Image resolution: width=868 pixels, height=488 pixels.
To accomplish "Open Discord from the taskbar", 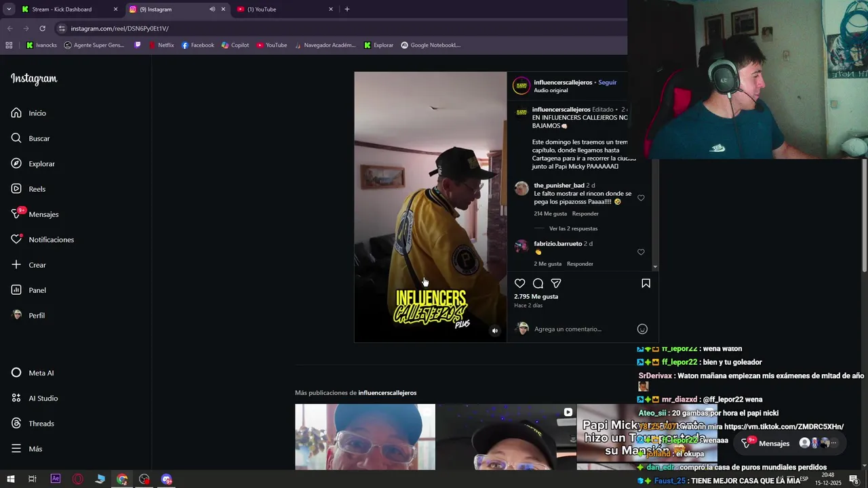I will tap(167, 479).
